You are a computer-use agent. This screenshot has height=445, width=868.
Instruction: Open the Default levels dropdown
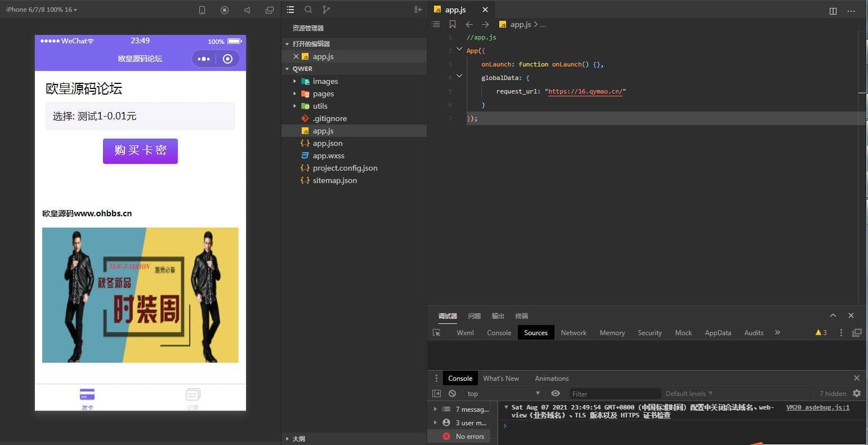(689, 394)
